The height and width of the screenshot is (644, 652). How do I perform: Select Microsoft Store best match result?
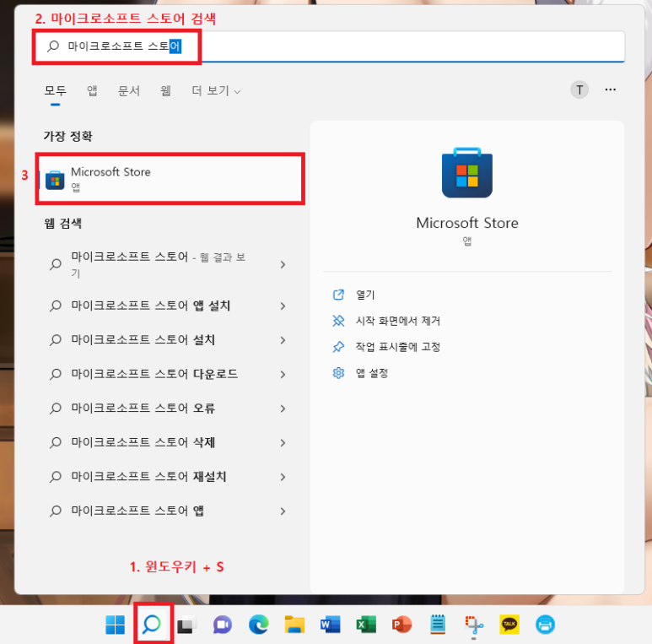click(170, 179)
